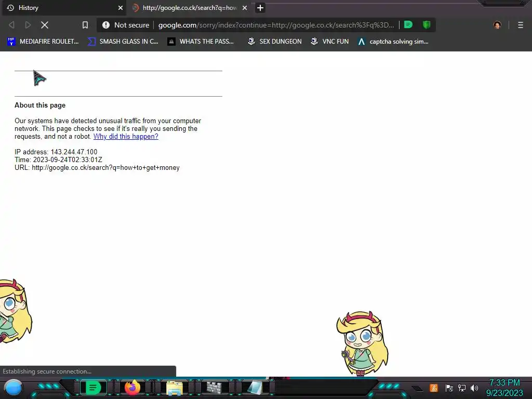Stop loading the page
Viewport: 532px width, 399px height.
pos(45,25)
